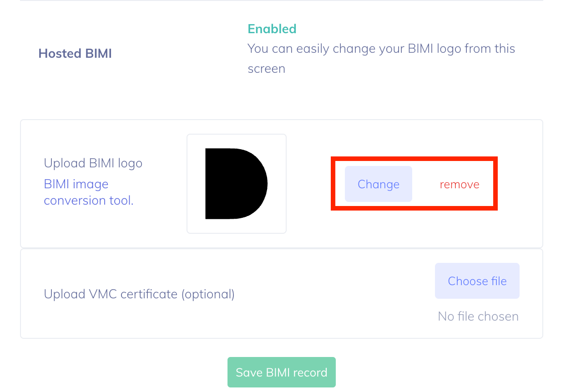This screenshot has width=566, height=392.
Task: Choose file for VMC certificate
Action: 477,281
